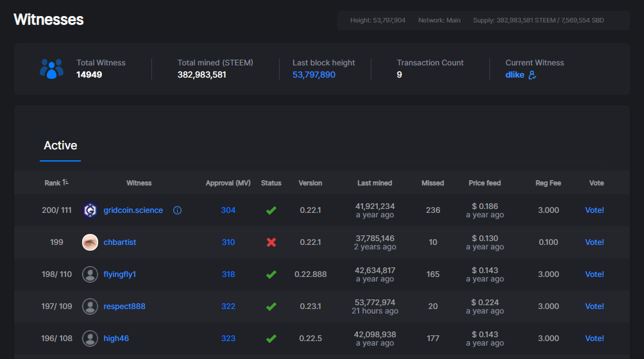This screenshot has width=644, height=359.
Task: Click approval value 310
Action: (228, 242)
